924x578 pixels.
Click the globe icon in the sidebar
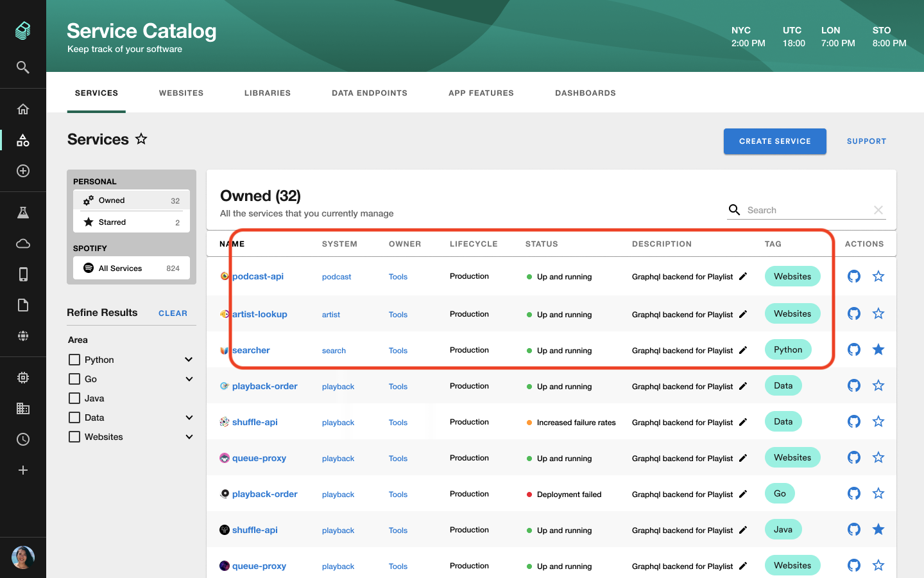(x=23, y=336)
